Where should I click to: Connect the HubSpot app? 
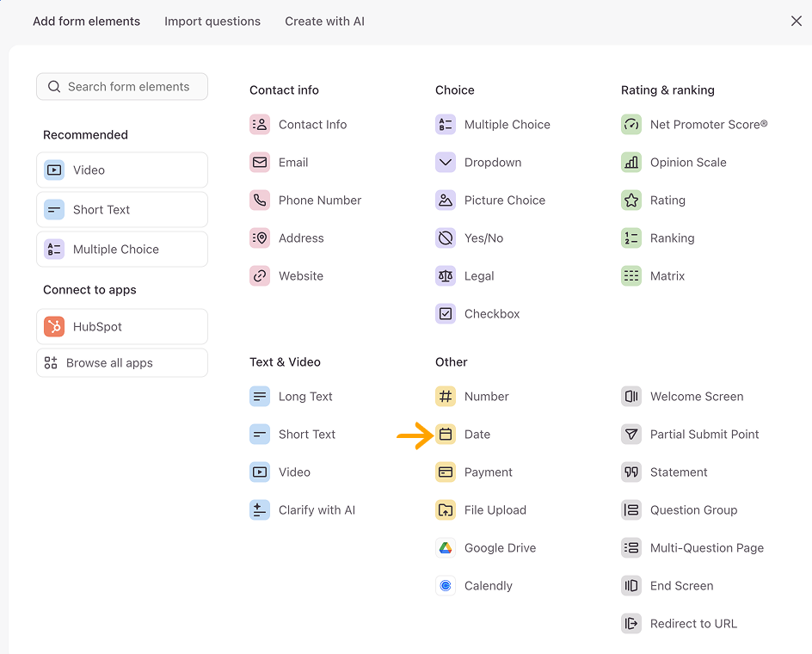pyautogui.click(x=122, y=326)
